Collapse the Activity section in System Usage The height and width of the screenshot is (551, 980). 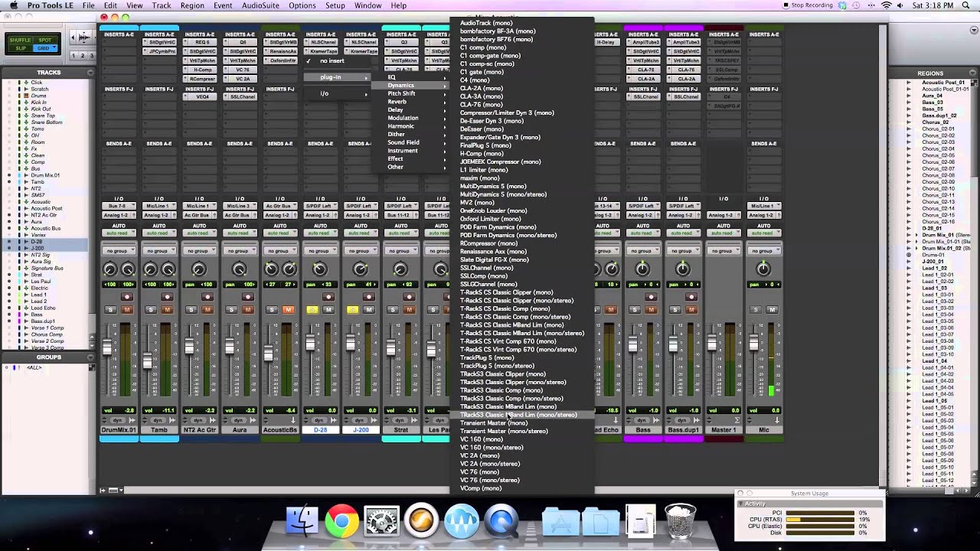click(741, 504)
